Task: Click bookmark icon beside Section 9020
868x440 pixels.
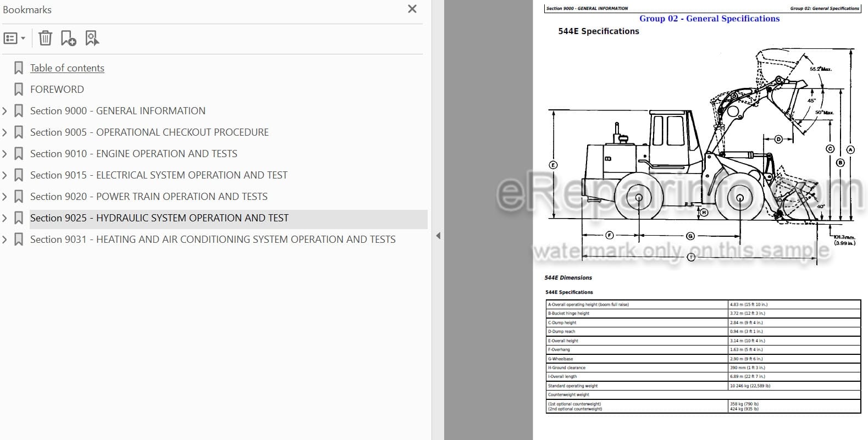Action: point(19,197)
